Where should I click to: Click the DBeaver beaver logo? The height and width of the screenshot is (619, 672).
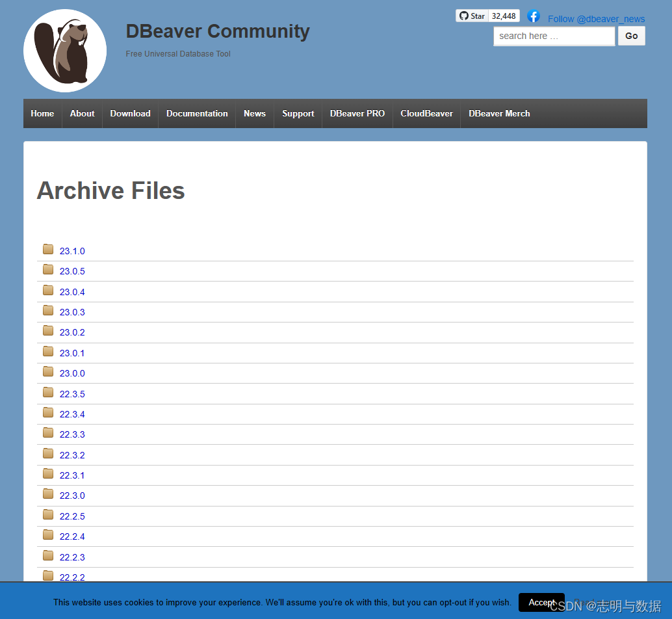(65, 51)
